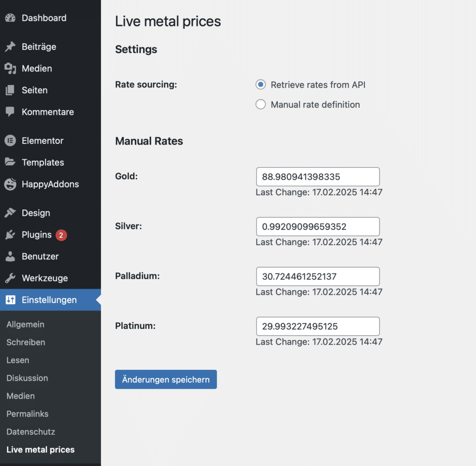The image size is (476, 466).
Task: Click the Änderungen speichern button
Action: 165,379
